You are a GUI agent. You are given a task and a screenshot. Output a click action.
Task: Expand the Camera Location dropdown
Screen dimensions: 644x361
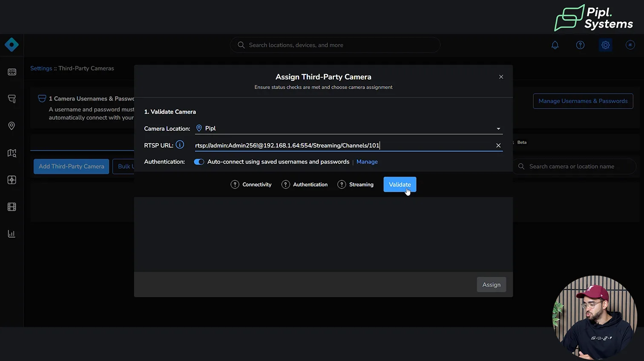point(498,129)
